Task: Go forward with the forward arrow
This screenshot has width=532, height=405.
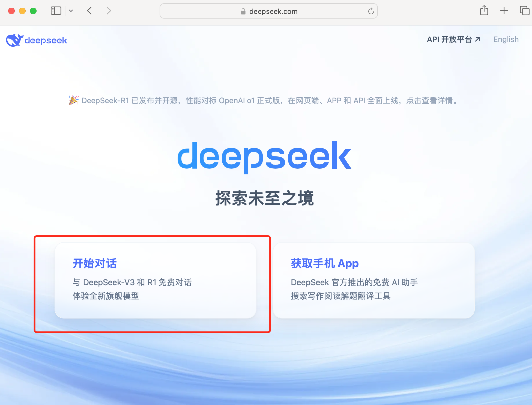Action: click(x=109, y=11)
